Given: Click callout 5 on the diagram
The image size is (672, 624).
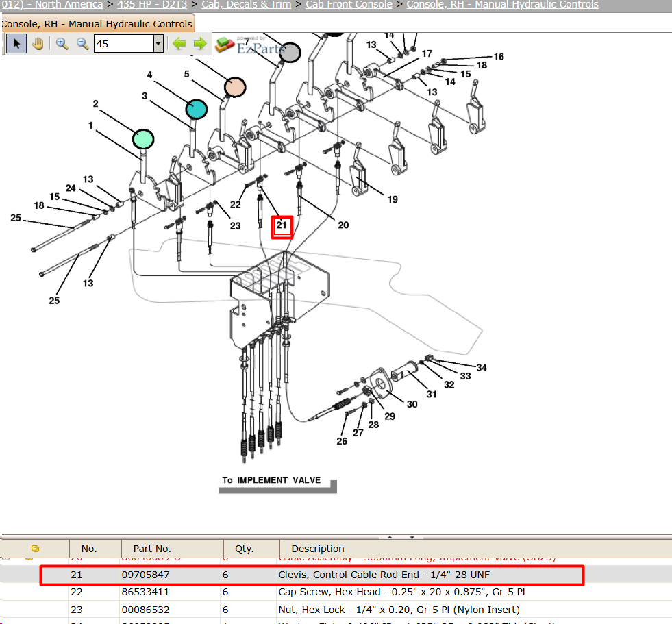Looking at the screenshot, I should click(187, 74).
